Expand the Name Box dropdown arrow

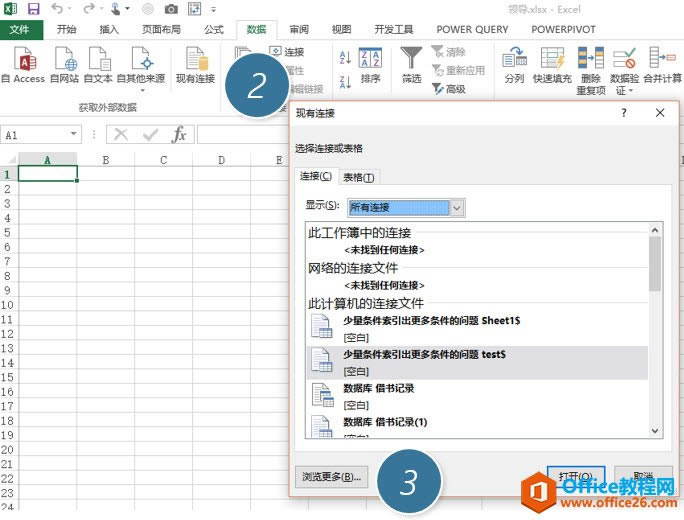tap(75, 135)
